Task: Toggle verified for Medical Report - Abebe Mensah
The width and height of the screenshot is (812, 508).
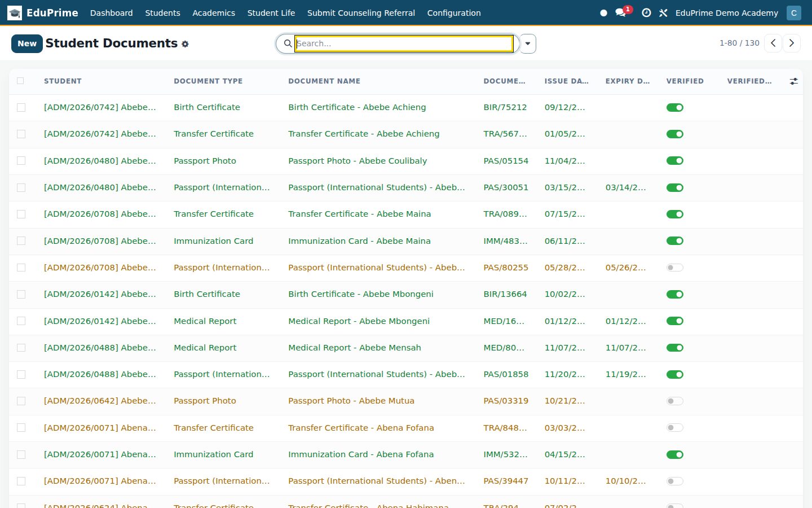Action: (674, 348)
